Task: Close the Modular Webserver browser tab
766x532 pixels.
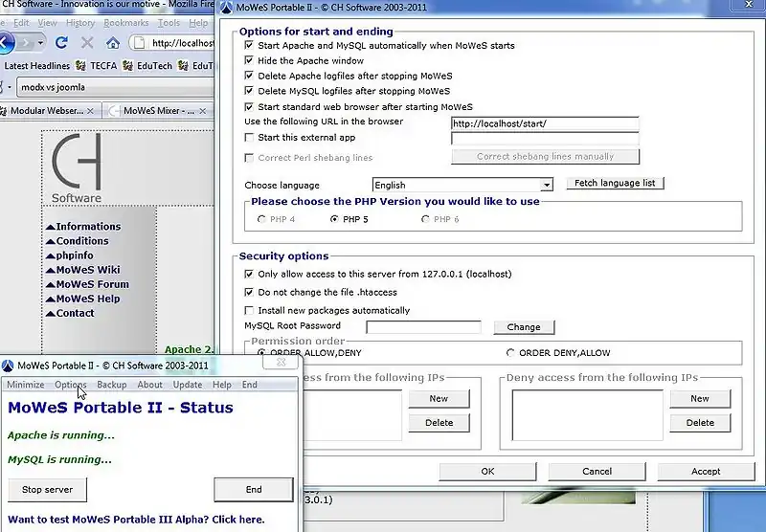Action: pos(91,111)
